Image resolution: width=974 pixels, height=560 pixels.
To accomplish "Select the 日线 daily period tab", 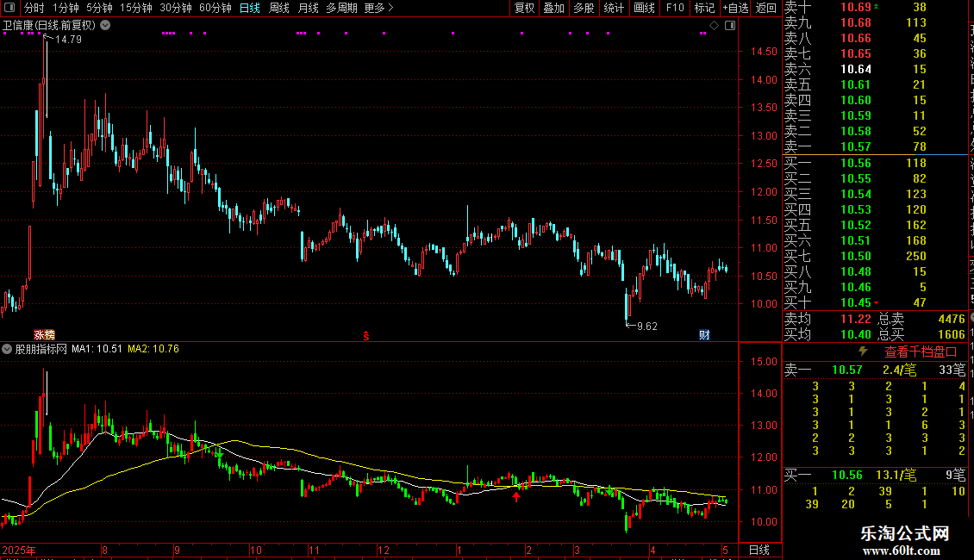I will point(250,8).
